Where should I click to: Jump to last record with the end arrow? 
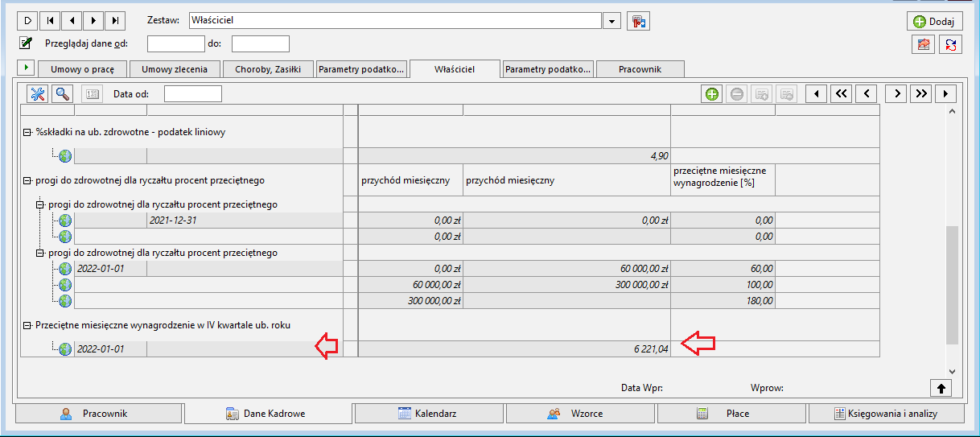click(117, 20)
